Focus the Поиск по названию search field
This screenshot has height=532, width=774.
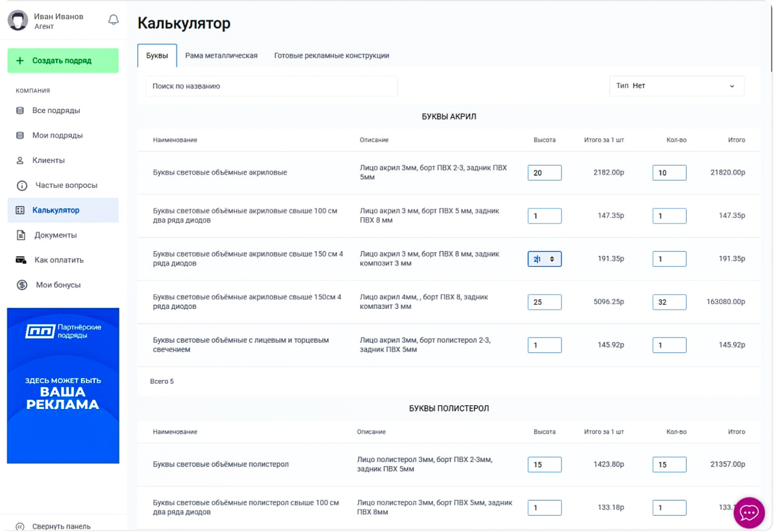(271, 86)
